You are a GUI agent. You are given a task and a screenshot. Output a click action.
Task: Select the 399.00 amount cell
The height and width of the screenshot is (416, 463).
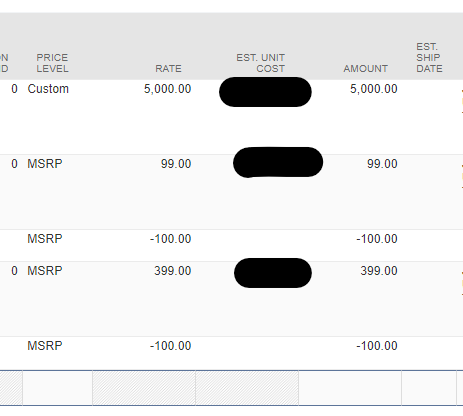click(379, 271)
